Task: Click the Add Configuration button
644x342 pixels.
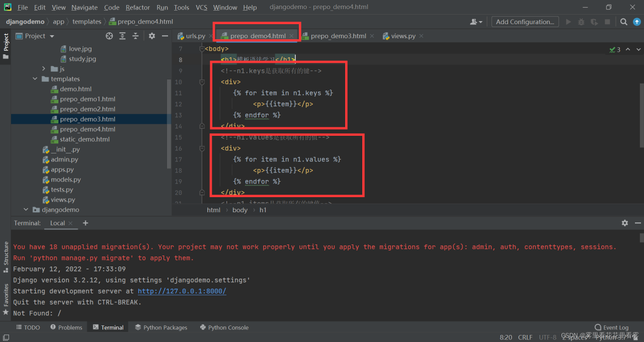Action: [x=525, y=22]
